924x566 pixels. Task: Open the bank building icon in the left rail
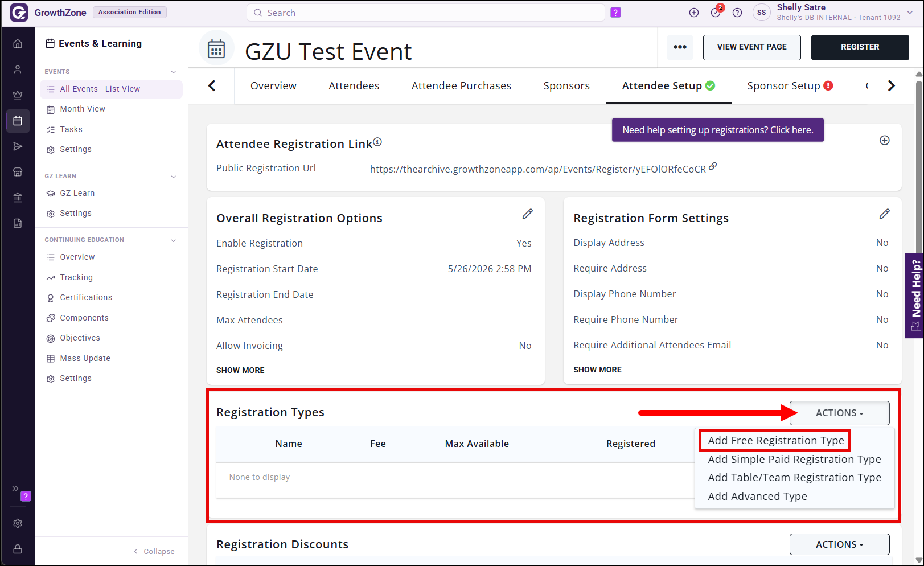pos(18,198)
